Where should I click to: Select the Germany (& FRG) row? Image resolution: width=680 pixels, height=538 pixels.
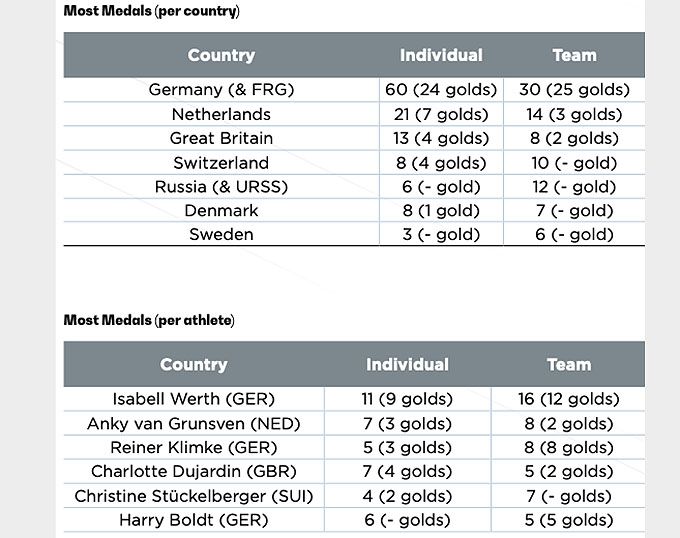click(x=354, y=90)
